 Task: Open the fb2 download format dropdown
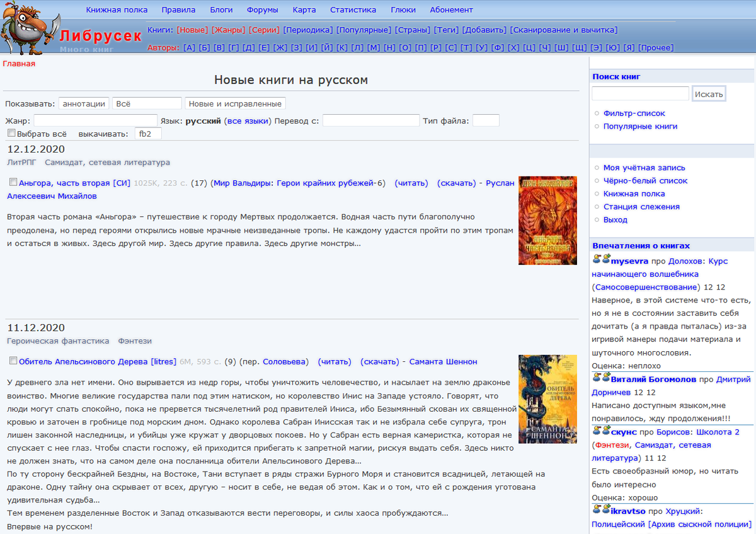[x=148, y=134]
